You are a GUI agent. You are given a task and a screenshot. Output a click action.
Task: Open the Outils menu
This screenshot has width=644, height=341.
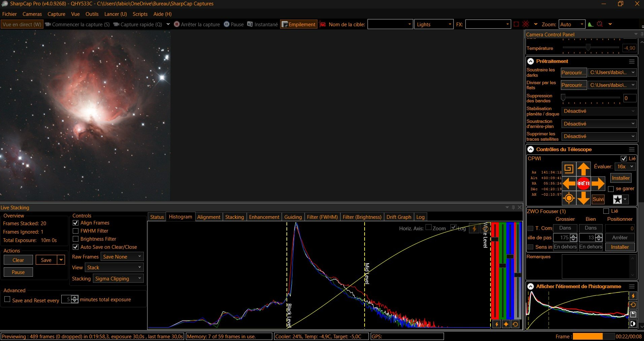coord(92,14)
